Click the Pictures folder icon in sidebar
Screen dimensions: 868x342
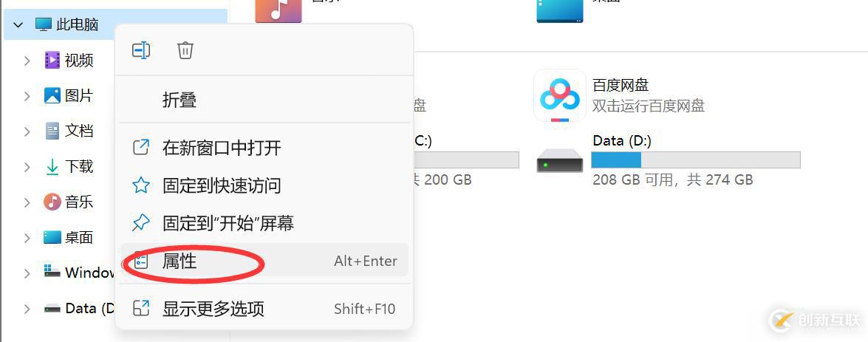coord(52,95)
